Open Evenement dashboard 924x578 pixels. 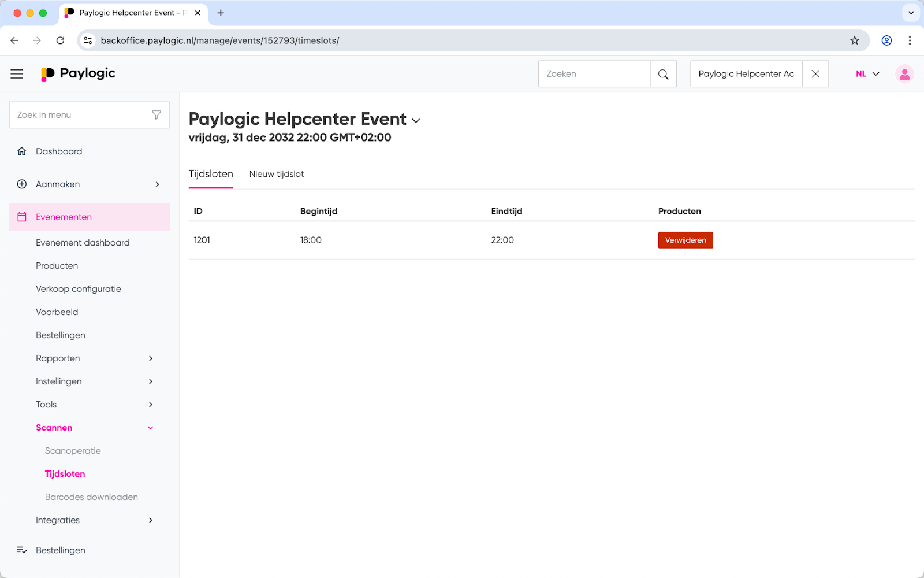(x=83, y=243)
